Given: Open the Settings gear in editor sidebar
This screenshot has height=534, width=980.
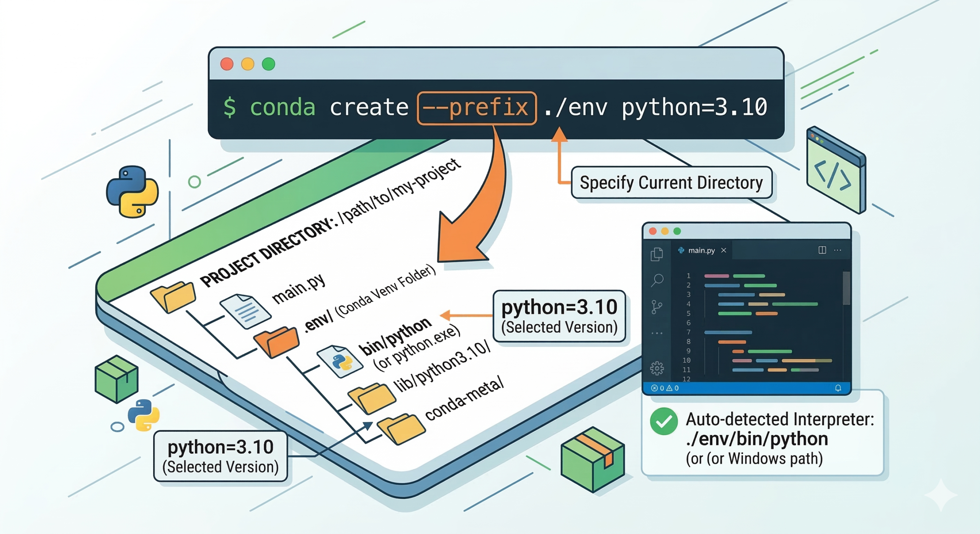Looking at the screenshot, I should [657, 368].
